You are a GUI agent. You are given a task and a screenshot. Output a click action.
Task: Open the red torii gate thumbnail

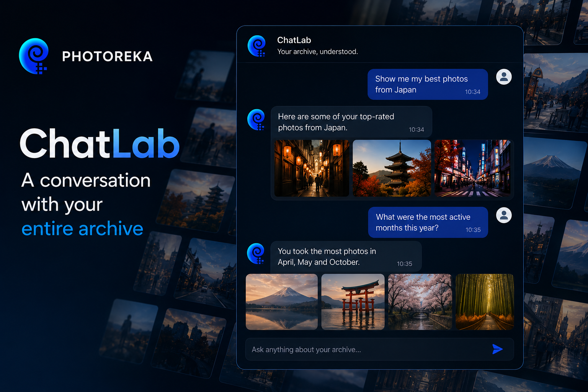click(353, 302)
